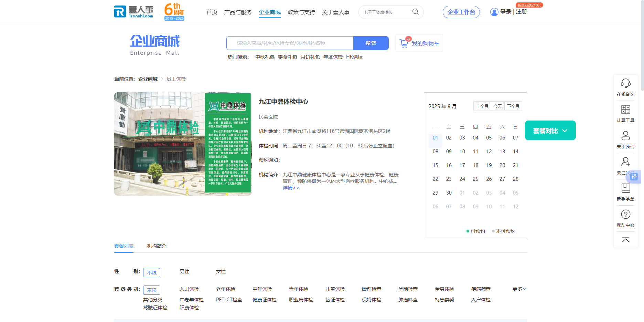The image size is (644, 322).
Task: Click the mall product search input
Action: click(x=290, y=43)
